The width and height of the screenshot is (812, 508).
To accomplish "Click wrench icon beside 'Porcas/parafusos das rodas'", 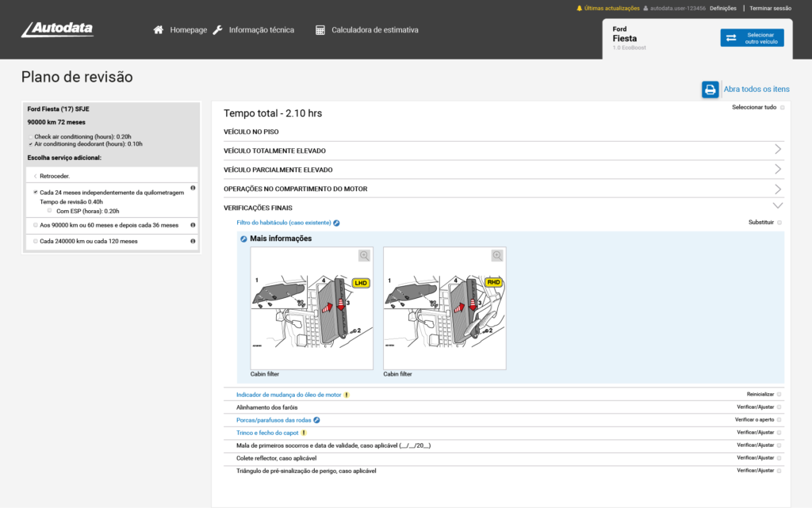I will (x=316, y=420).
